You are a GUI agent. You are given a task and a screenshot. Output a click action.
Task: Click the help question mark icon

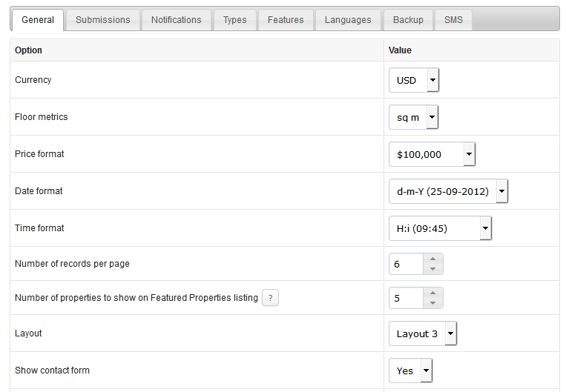coord(270,298)
